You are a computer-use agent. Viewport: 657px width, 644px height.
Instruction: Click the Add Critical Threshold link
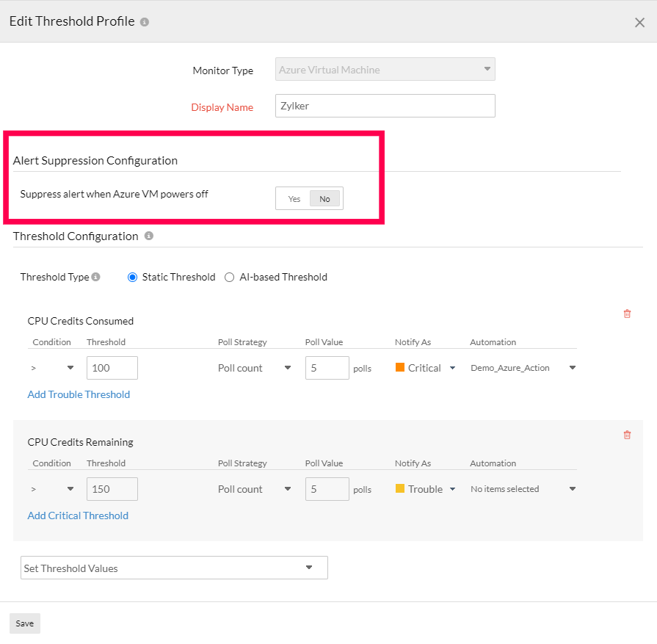(x=78, y=516)
